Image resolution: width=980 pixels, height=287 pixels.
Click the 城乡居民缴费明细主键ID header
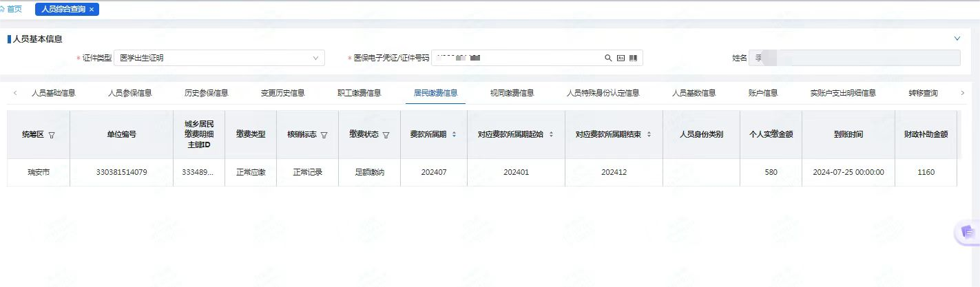[199, 134]
